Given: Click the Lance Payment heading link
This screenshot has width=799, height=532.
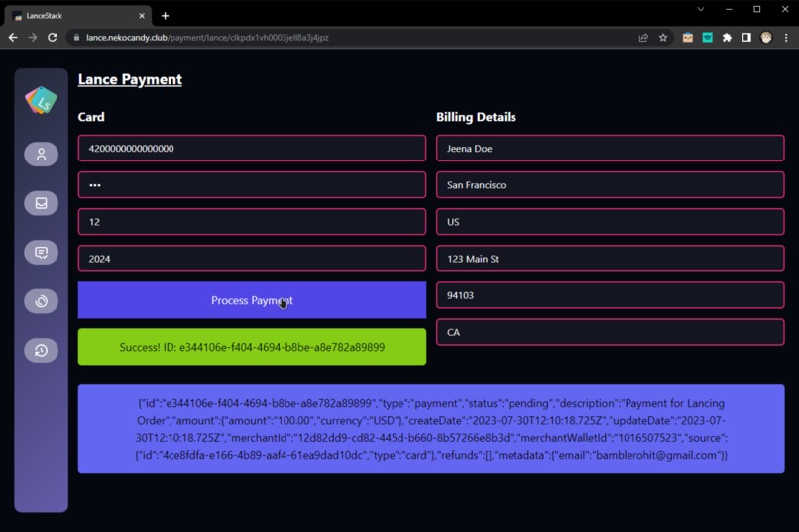Looking at the screenshot, I should click(130, 79).
